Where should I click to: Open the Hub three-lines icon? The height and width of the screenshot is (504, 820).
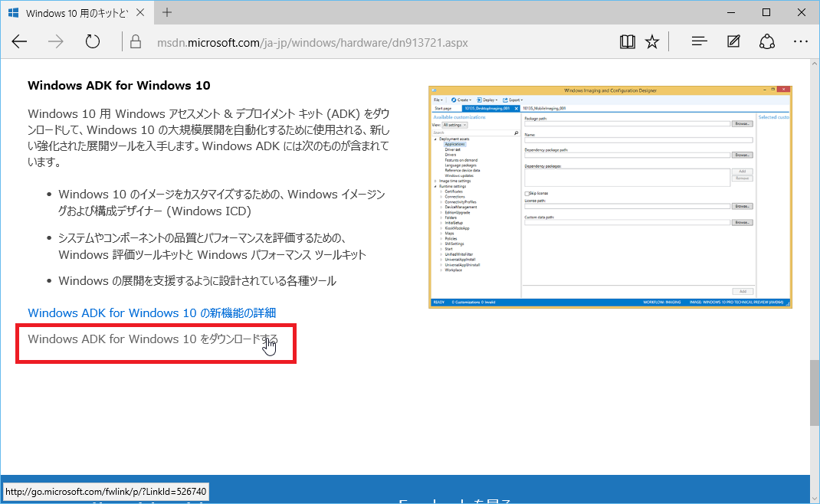click(699, 41)
